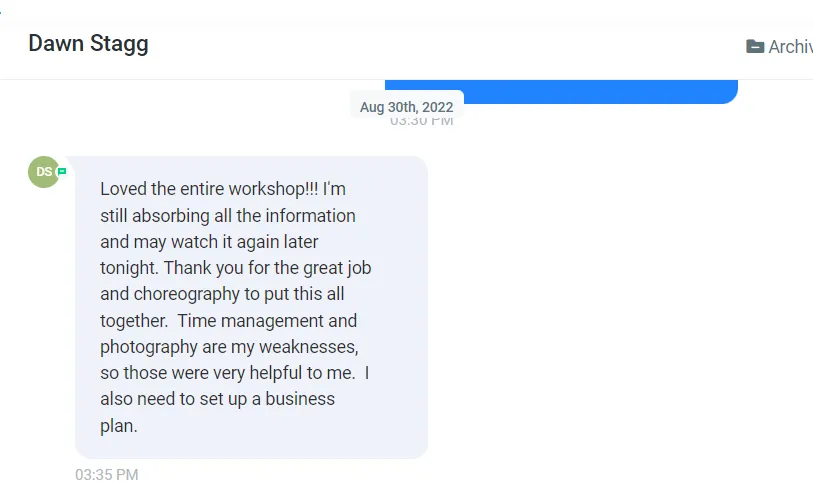813x489 pixels.
Task: Click 'still absorbing all the information' line
Action: (x=228, y=216)
